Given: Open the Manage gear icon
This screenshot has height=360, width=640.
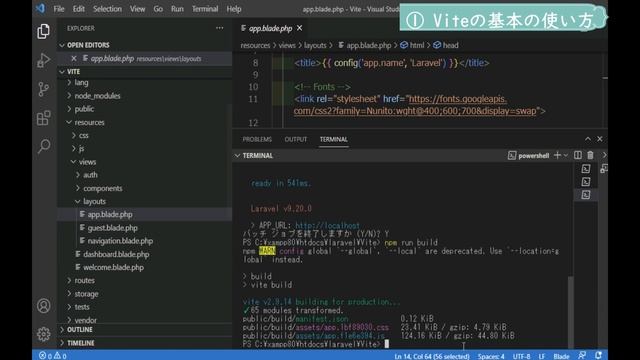Looking at the screenshot, I should [x=44, y=334].
